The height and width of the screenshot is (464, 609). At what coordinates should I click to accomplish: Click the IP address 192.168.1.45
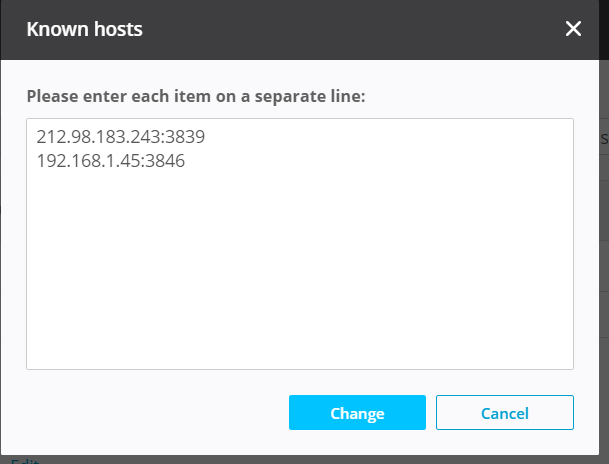point(88,159)
